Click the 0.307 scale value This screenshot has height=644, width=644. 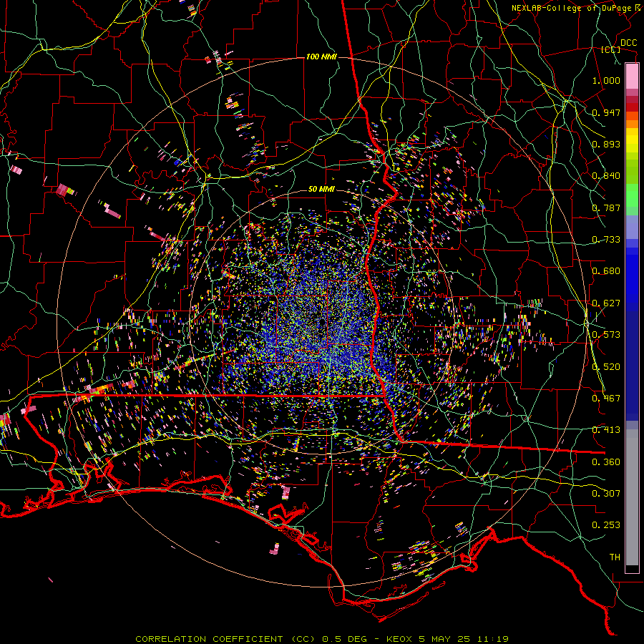pos(606,493)
